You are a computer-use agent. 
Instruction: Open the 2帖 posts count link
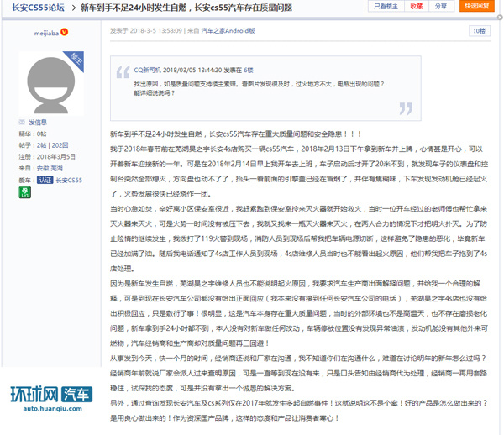41,145
